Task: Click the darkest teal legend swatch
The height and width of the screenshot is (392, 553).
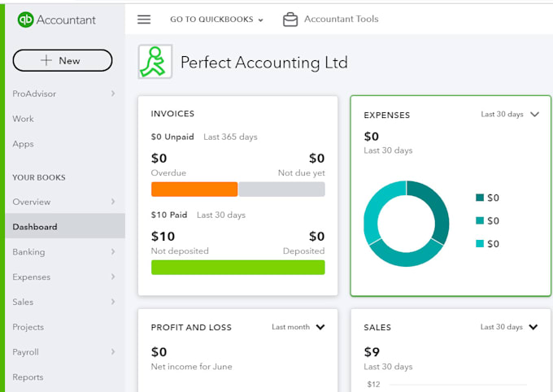Action: pos(480,198)
